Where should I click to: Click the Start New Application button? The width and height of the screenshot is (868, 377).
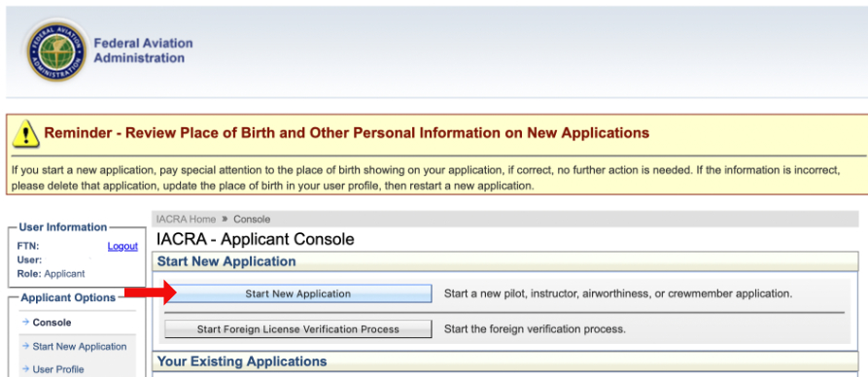pos(297,294)
